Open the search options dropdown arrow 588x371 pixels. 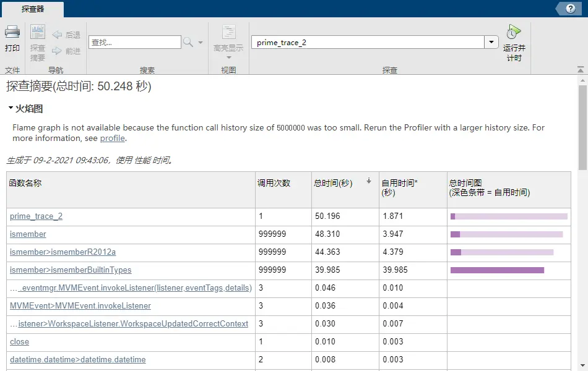point(201,42)
